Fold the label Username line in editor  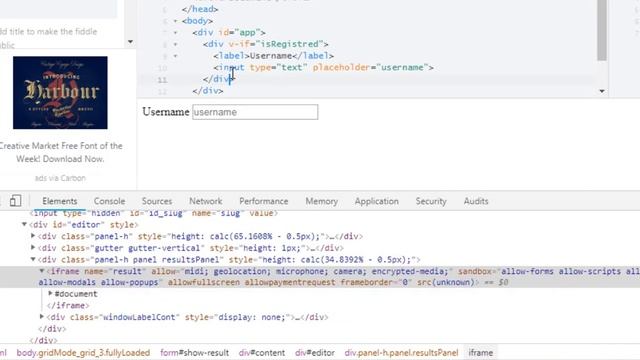point(176,56)
